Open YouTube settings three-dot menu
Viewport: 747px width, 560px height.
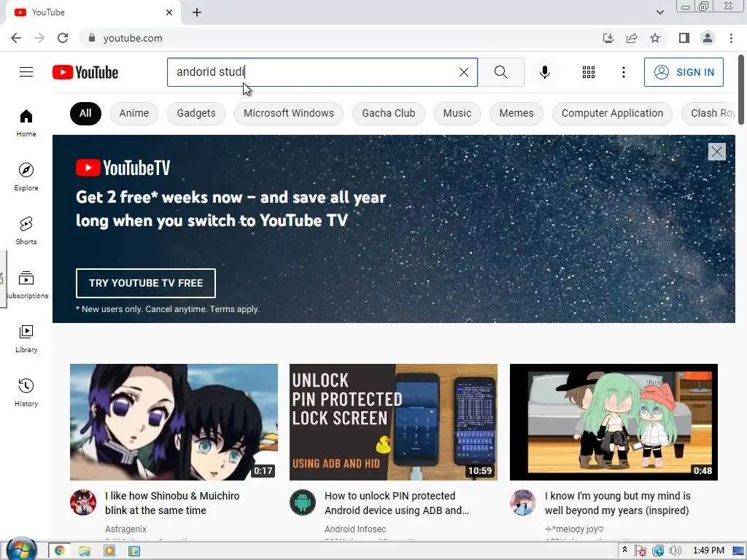(623, 72)
